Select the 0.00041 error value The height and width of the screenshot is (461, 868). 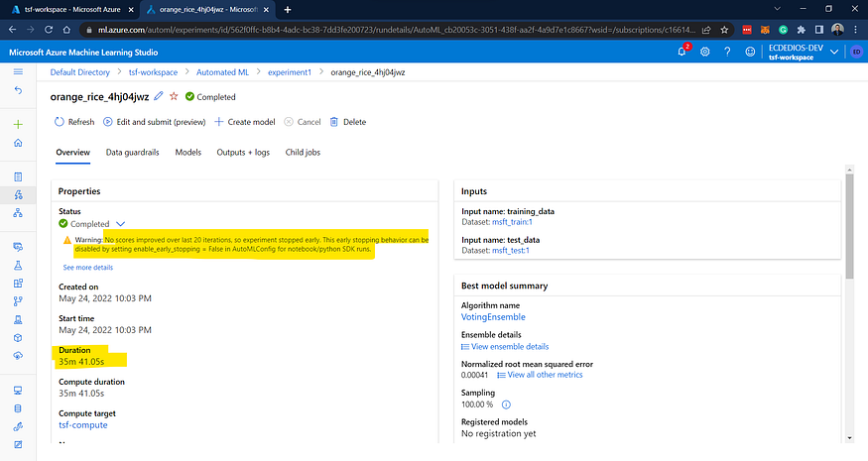click(474, 375)
